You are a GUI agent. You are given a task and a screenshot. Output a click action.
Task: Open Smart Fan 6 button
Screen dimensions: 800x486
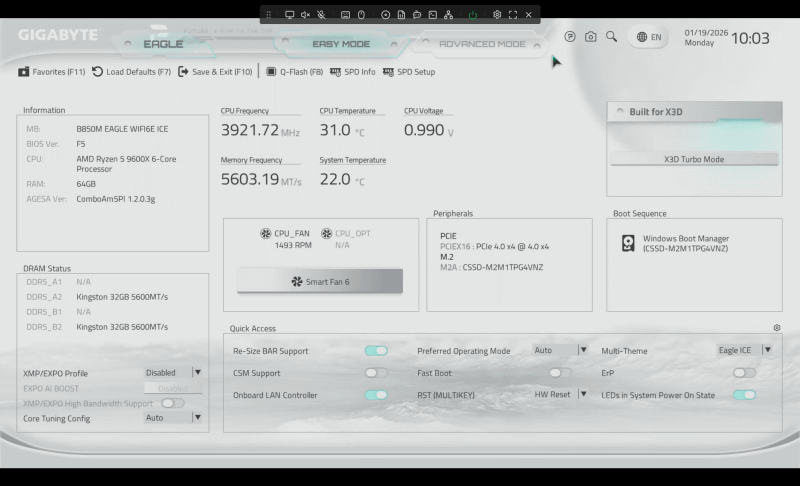[320, 282]
